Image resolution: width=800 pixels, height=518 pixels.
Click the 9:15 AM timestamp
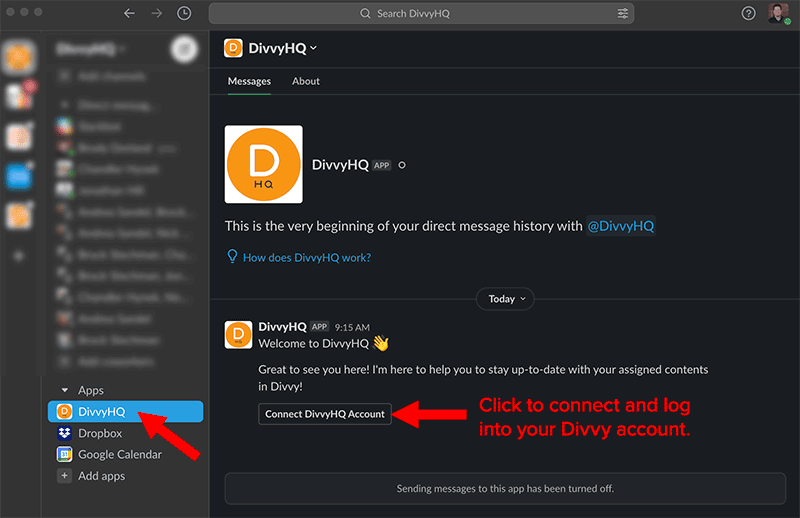click(352, 327)
